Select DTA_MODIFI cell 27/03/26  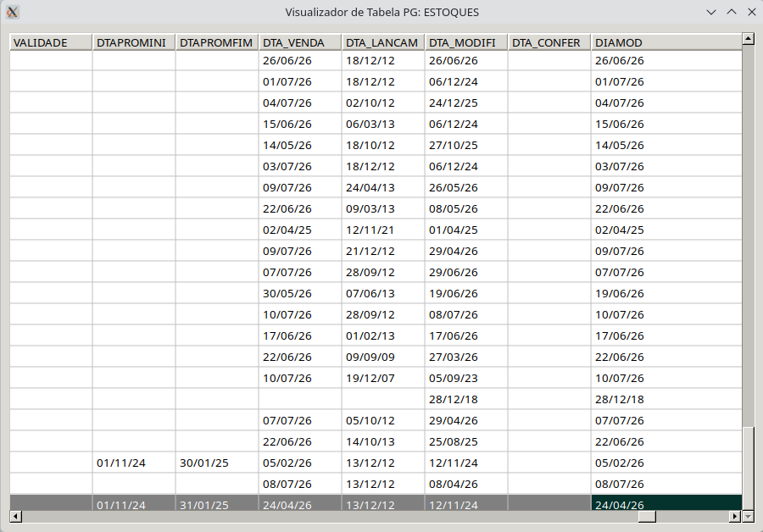466,357
